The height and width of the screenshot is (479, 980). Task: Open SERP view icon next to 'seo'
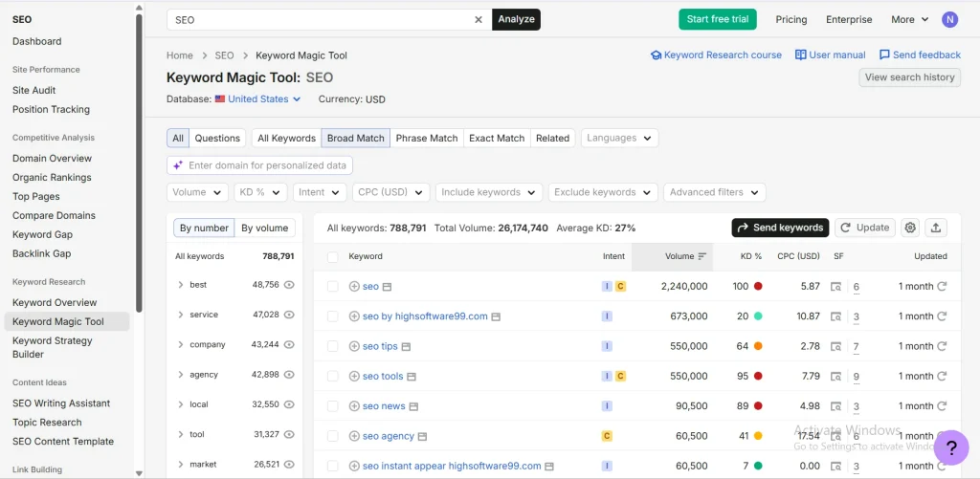(387, 287)
